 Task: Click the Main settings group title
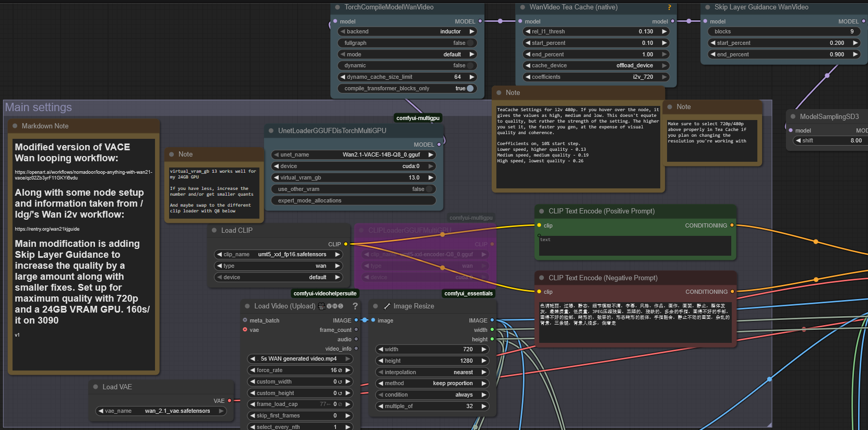(39, 107)
